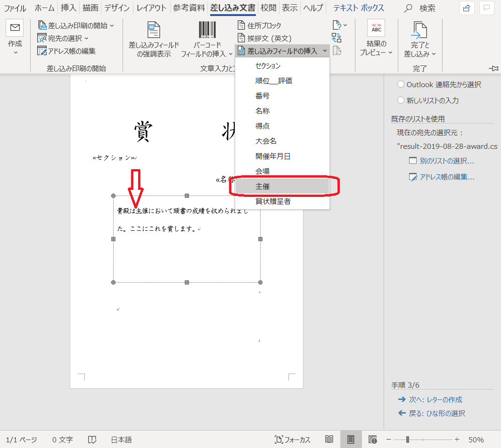Select the Outlook 連絡先から選択 radio button
The height and width of the screenshot is (448, 501).
401,84
